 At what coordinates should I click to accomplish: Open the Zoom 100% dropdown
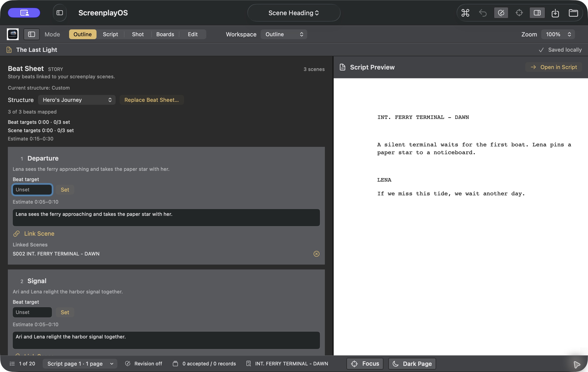pyautogui.click(x=558, y=34)
